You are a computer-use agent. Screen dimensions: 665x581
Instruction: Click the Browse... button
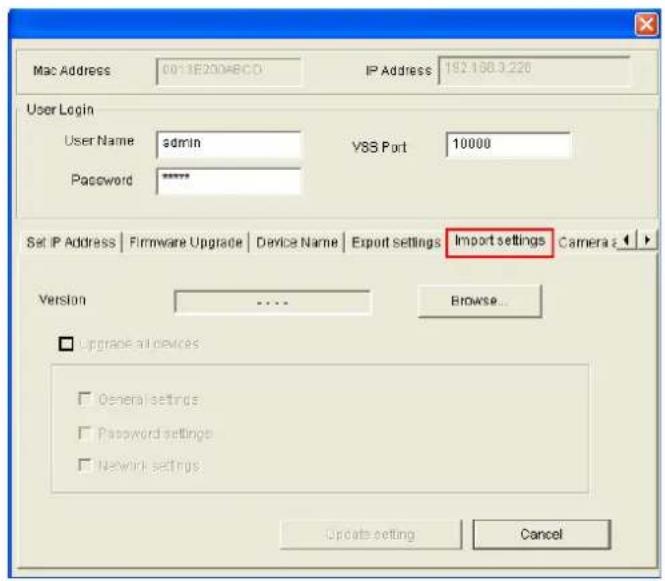click(480, 301)
